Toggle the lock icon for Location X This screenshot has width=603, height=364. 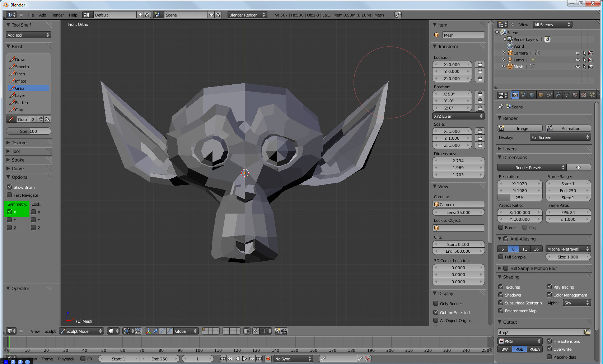click(x=480, y=64)
